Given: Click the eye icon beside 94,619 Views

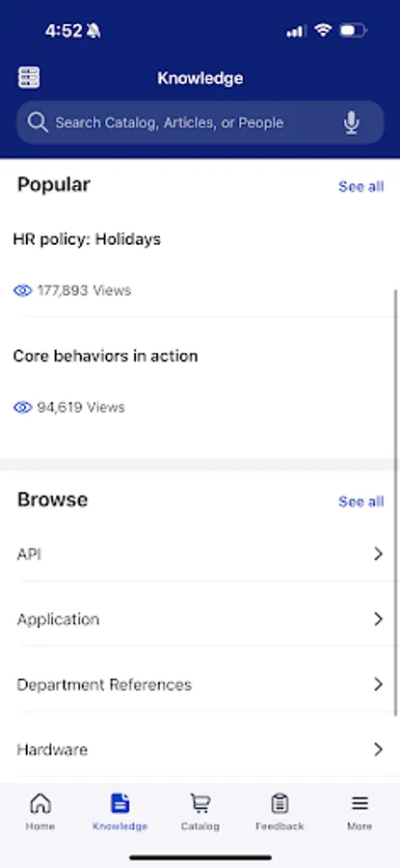Looking at the screenshot, I should [23, 407].
